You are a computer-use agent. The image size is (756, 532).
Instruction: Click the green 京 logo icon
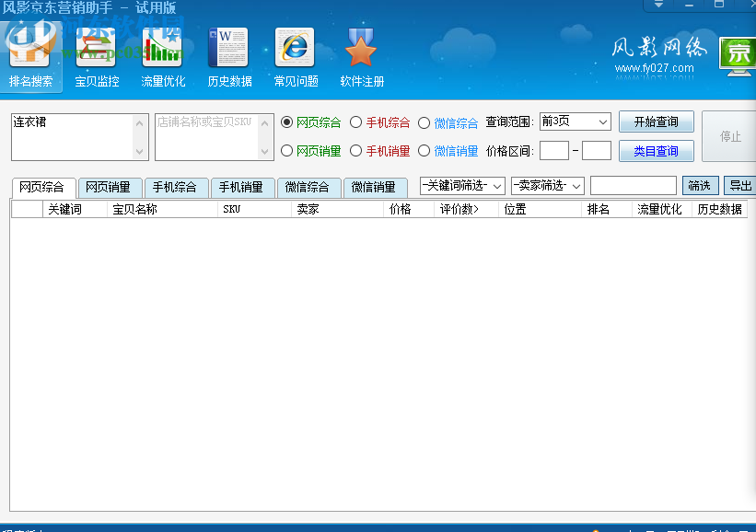click(x=738, y=55)
